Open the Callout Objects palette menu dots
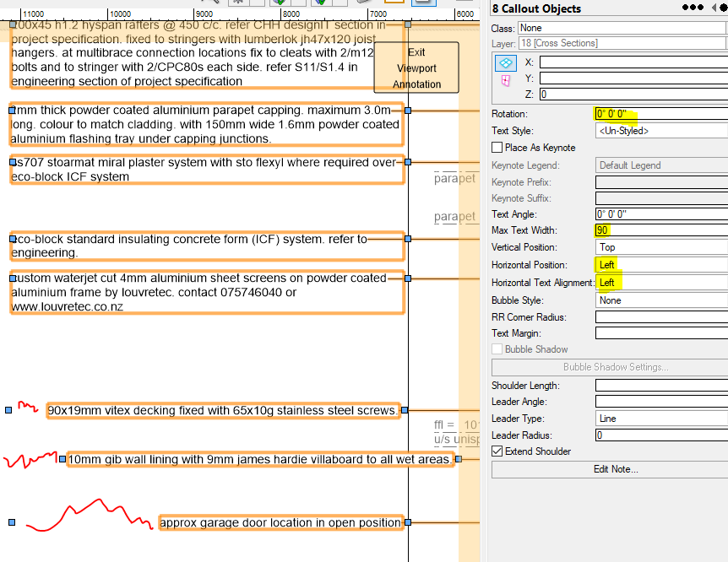The height and width of the screenshot is (562, 728). 693,7
